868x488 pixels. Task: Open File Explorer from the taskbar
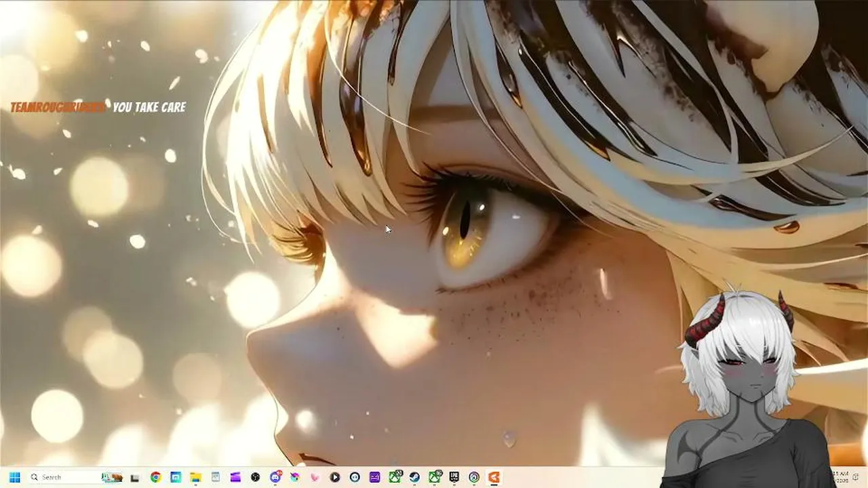pos(195,477)
